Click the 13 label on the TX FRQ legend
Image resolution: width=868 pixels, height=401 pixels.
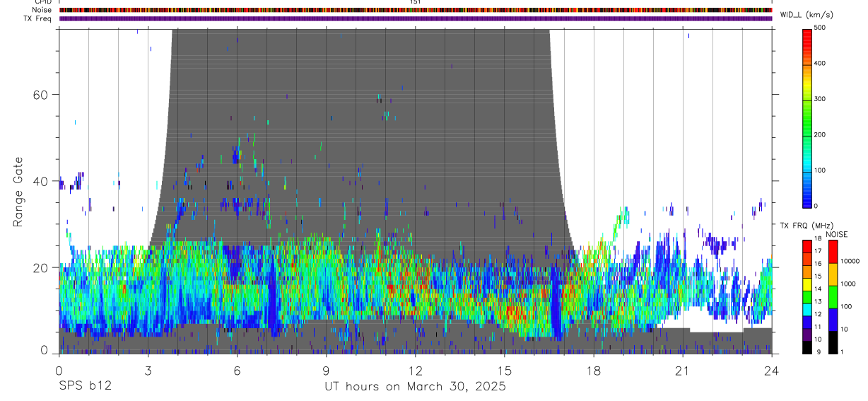coord(818,301)
